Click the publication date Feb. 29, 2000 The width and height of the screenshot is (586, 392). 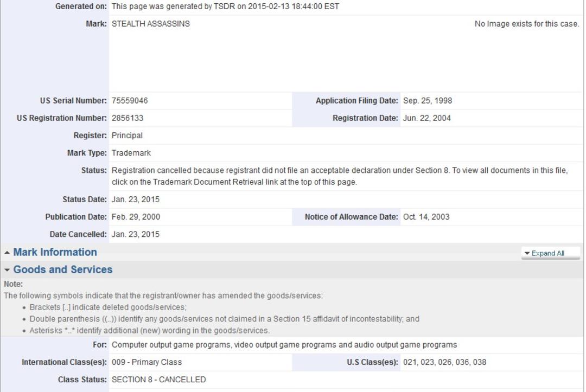point(136,217)
